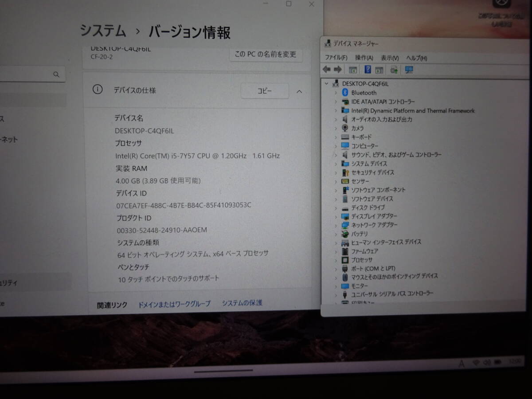532x399 pixels.
Task: Click the ディスク ドライブ icon
Action: pyautogui.click(x=345, y=207)
